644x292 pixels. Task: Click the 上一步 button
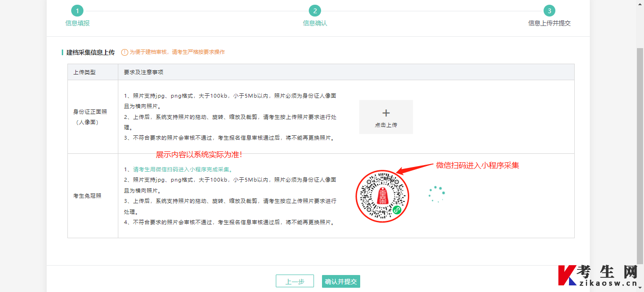295,281
